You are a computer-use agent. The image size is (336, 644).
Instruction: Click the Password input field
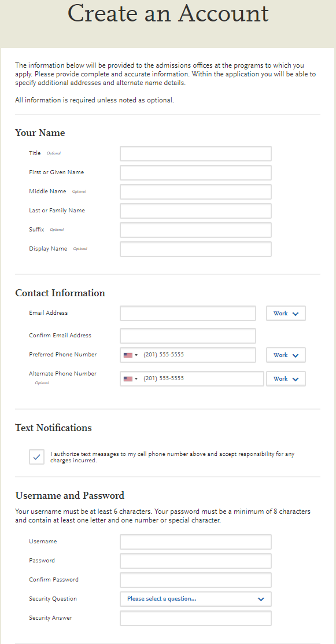point(195,561)
